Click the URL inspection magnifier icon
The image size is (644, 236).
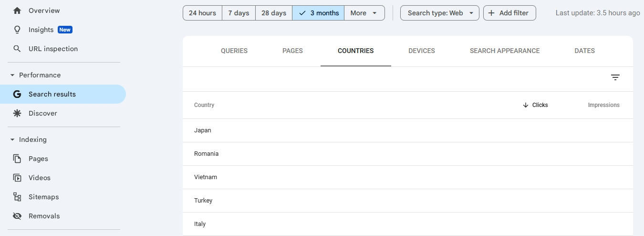click(17, 49)
